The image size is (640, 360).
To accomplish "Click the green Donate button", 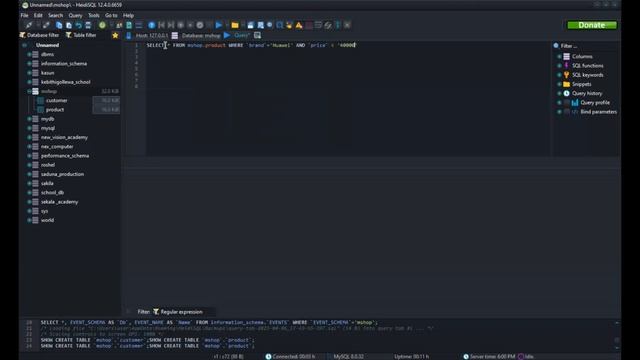I will 592,25.
